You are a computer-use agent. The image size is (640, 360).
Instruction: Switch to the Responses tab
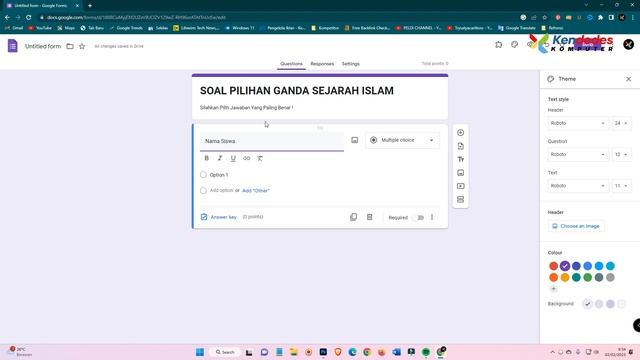click(322, 64)
